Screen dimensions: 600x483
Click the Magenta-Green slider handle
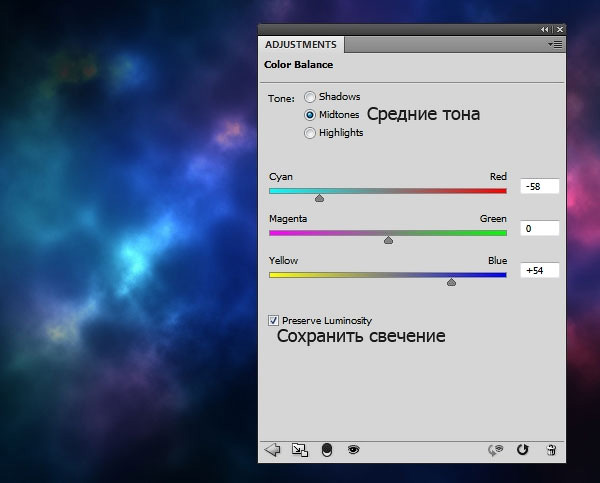click(388, 240)
